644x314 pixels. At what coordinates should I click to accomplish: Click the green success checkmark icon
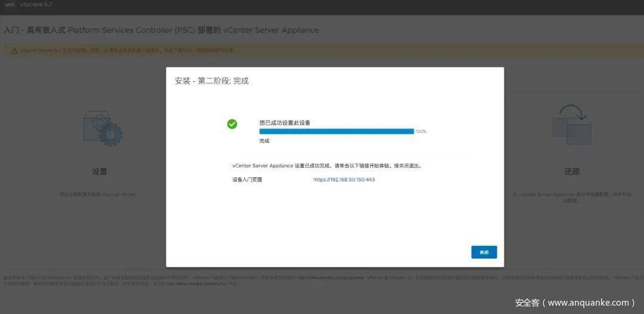232,124
